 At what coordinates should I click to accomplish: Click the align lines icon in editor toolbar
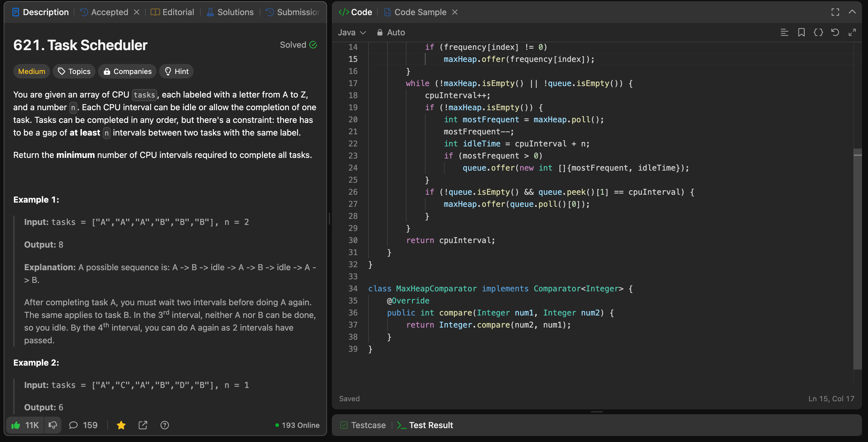[784, 32]
